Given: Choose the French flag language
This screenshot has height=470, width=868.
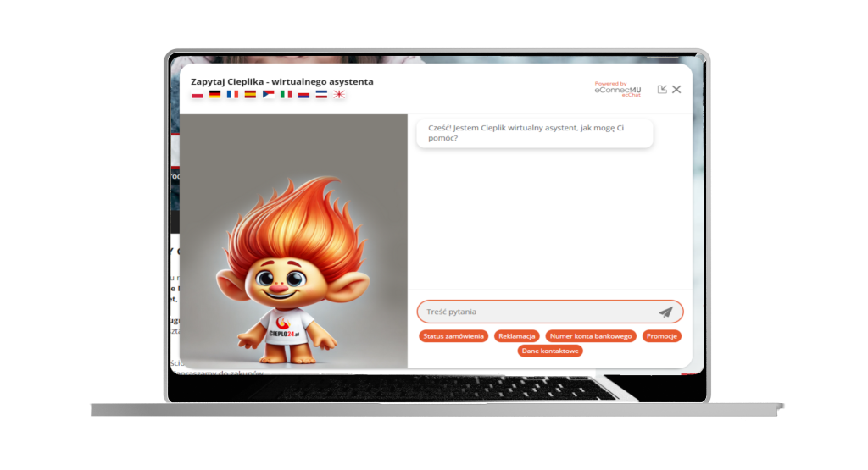Looking at the screenshot, I should tap(232, 95).
